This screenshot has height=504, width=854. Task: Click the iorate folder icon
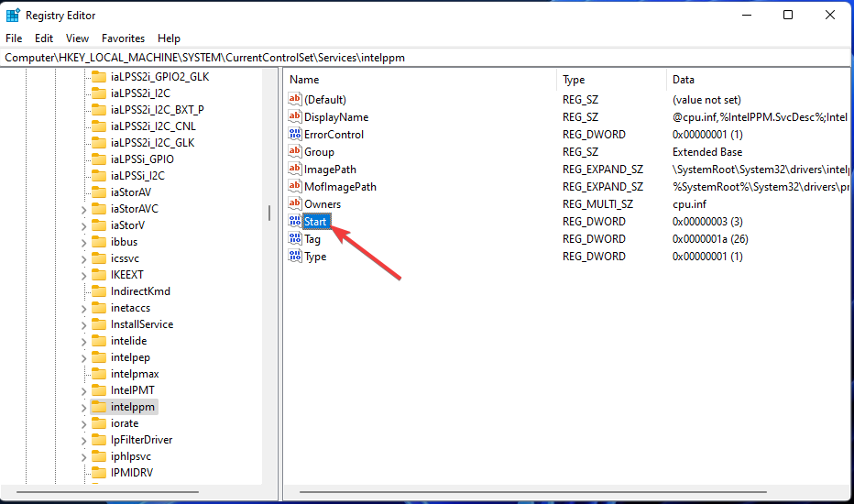(x=99, y=423)
